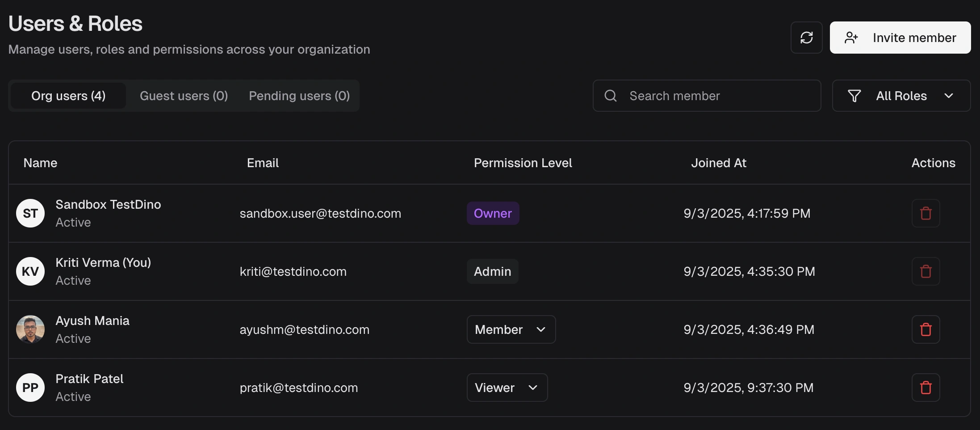Image resolution: width=980 pixels, height=430 pixels.
Task: Click the ST avatar of Sandbox TestDino
Action: point(30,213)
